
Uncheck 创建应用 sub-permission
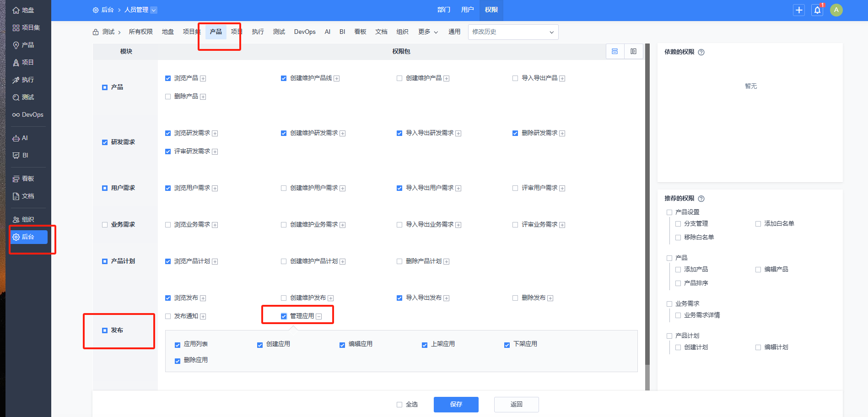coord(260,345)
